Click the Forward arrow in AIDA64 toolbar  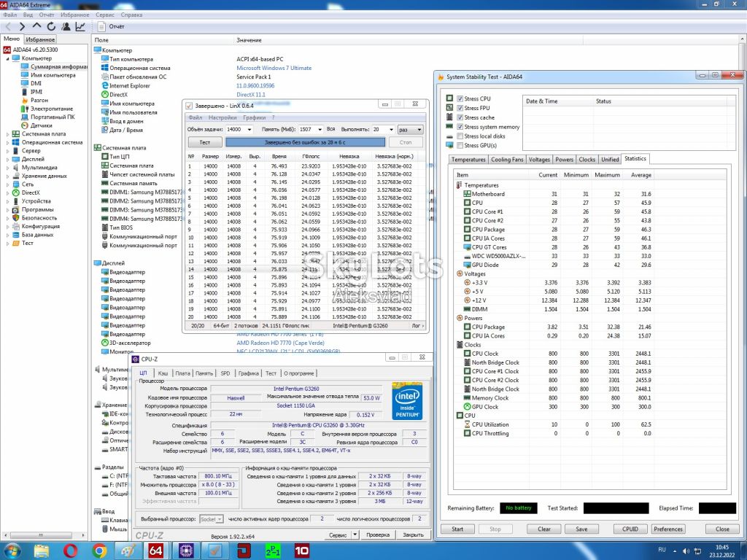(22, 27)
